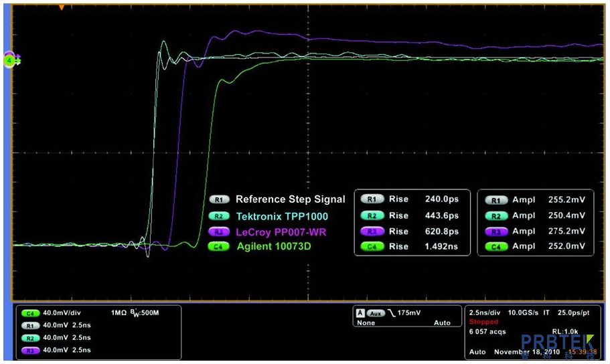Open the trigger mode Auto setting
Viewport: 610px width, 364px height.
[x=442, y=323]
